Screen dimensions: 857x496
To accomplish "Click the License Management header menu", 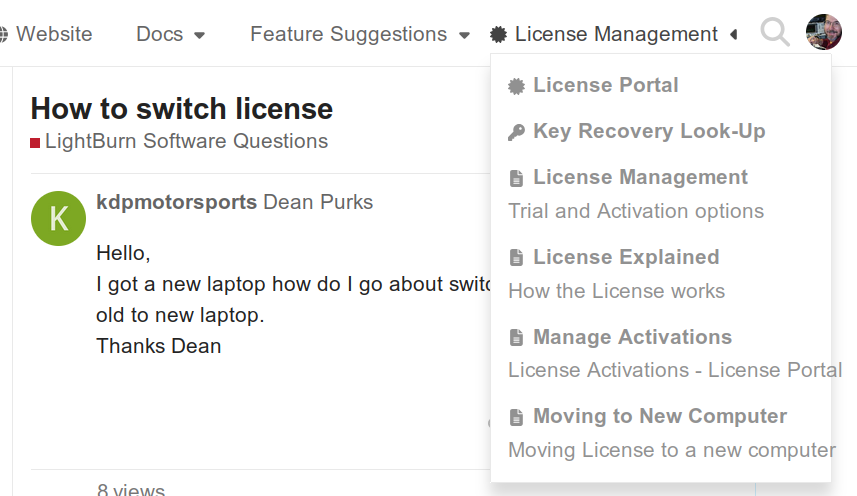I will pos(616,34).
